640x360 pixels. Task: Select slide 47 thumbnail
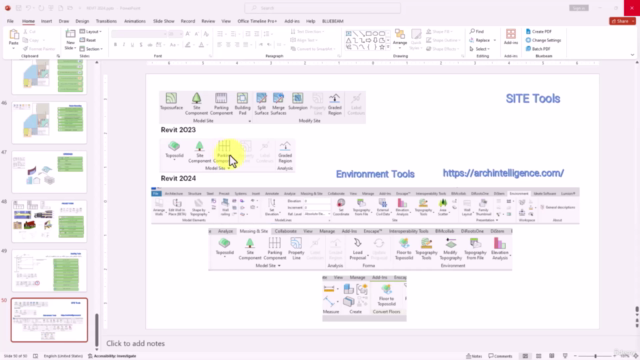pos(49,171)
